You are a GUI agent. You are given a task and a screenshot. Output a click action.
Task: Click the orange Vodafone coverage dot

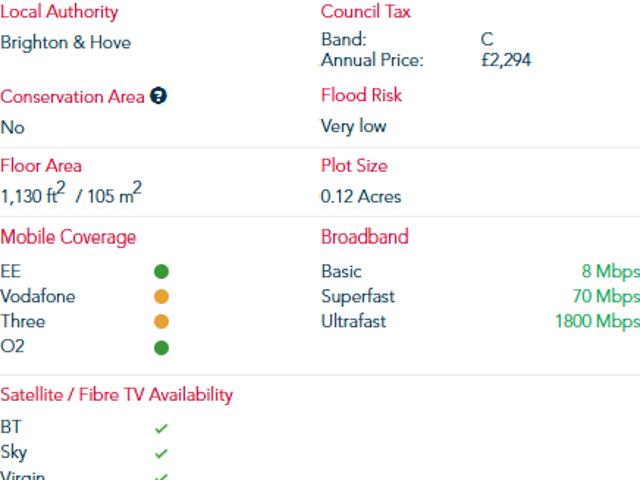pos(162,297)
